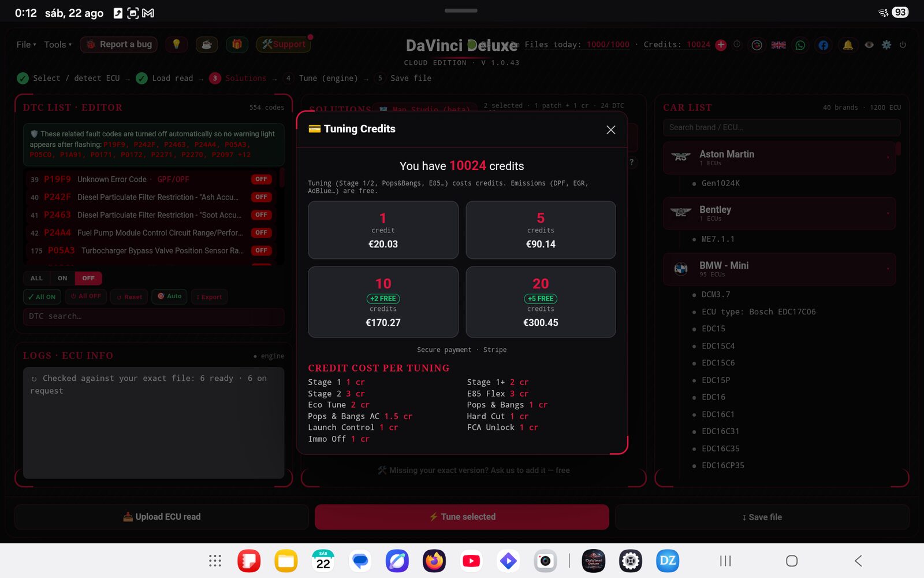Open the Facebook icon
This screenshot has width=924, height=578.
823,45
